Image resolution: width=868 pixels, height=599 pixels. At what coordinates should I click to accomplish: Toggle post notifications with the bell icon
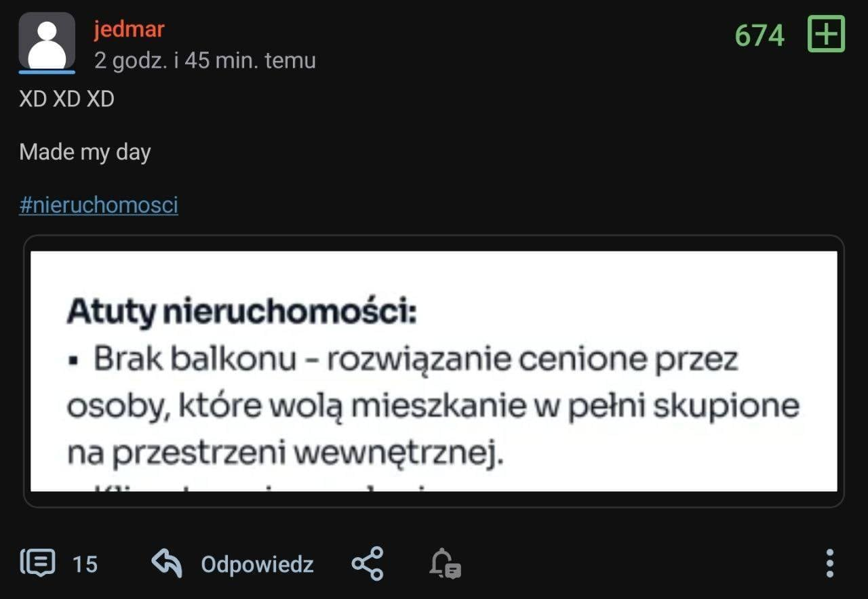click(445, 563)
